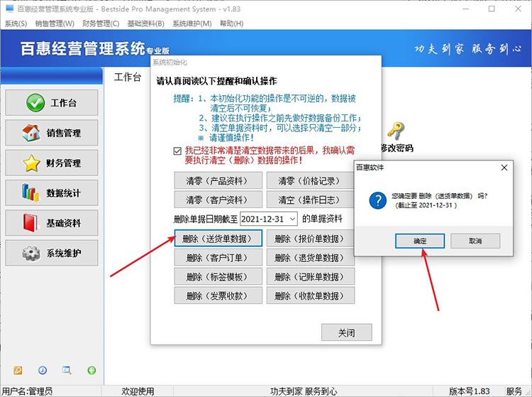Image resolution: width=532 pixels, height=397 pixels.
Task: Open the 数据统计 chart icon button
Action: pos(52,193)
